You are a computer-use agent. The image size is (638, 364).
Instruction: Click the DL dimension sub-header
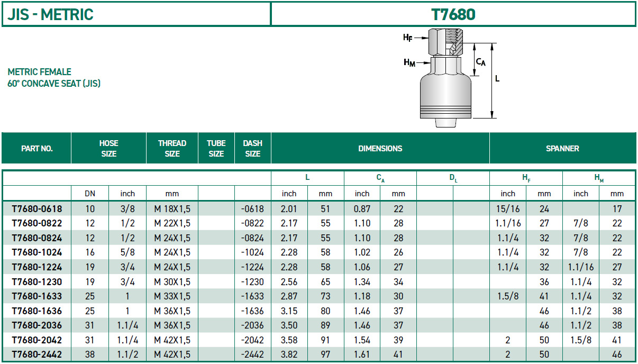click(453, 179)
